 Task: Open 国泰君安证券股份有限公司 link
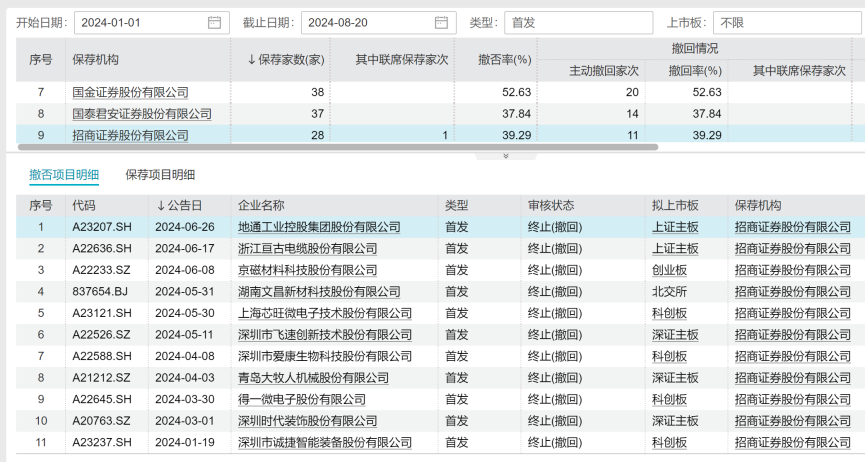pos(142,114)
